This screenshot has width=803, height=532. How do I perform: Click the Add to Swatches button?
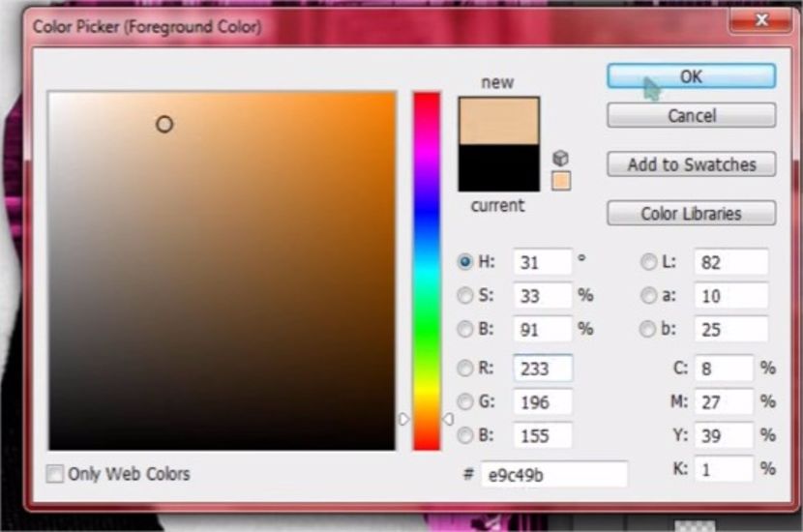click(x=691, y=164)
